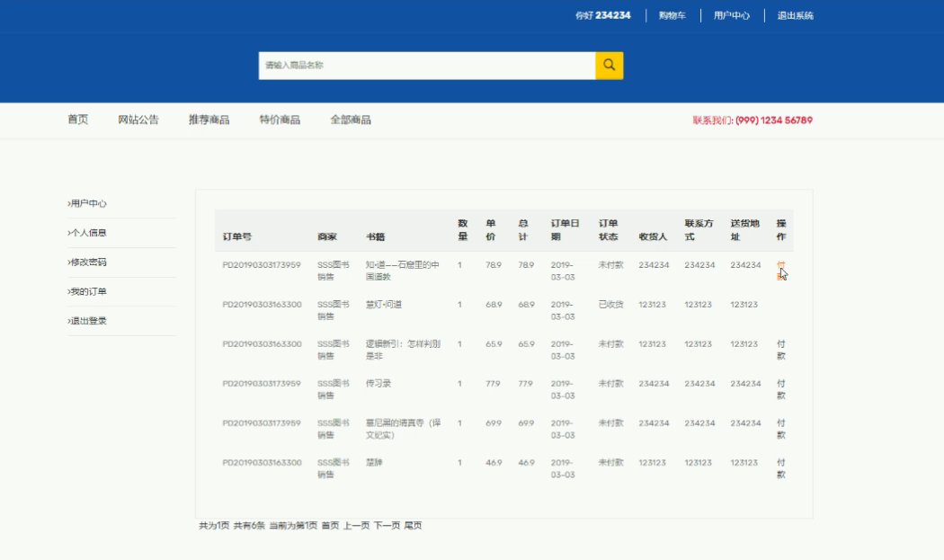Click the contact phone number (999) 1234 56789
The width and height of the screenshot is (944, 560).
(773, 120)
